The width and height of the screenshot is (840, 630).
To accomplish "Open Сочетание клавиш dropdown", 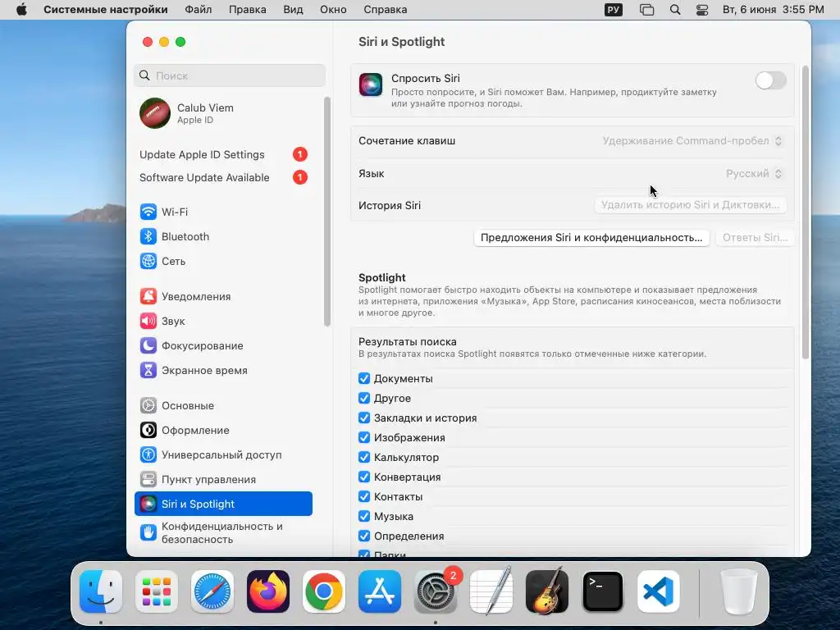I will coord(692,141).
